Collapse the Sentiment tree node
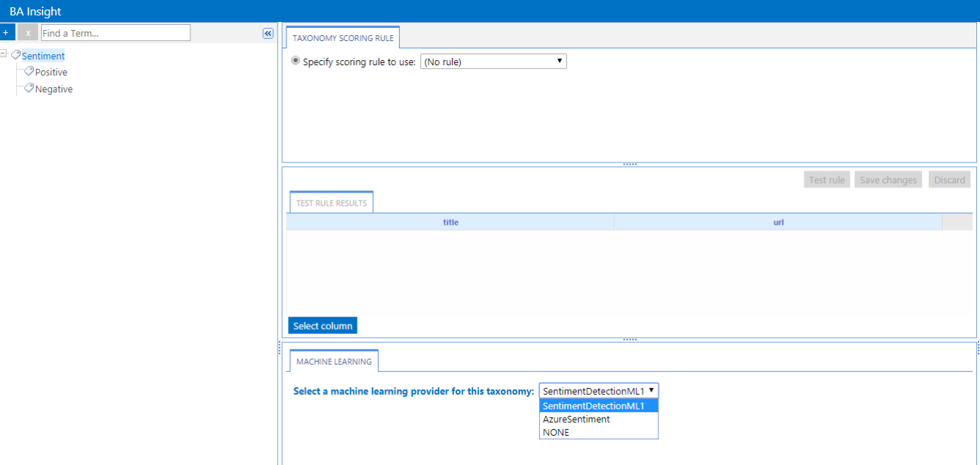Image resolution: width=980 pixels, height=465 pixels. tap(4, 54)
